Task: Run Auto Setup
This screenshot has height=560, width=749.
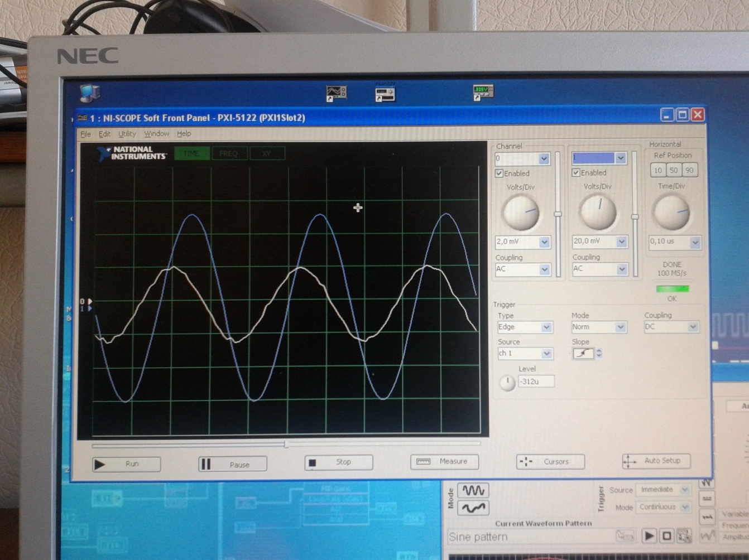Action: [656, 461]
